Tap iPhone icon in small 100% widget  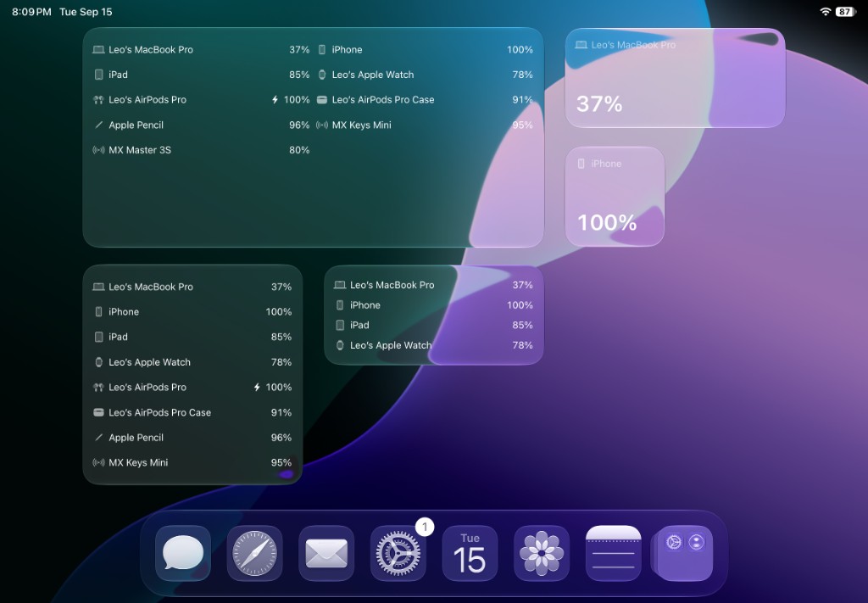pos(581,164)
